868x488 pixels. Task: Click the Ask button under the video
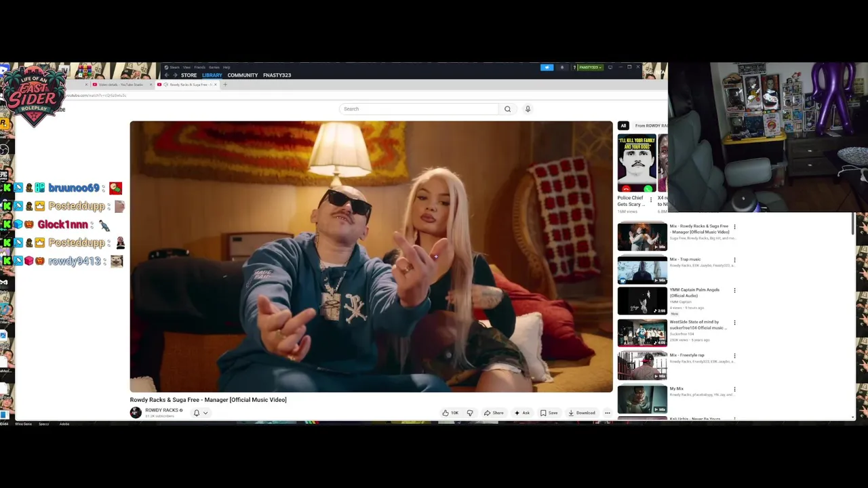(522, 413)
